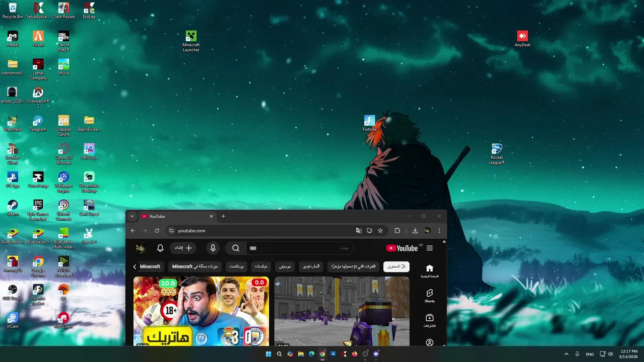Click the YouTube logo
Image resolution: width=644 pixels, height=362 pixels.
pyautogui.click(x=402, y=248)
